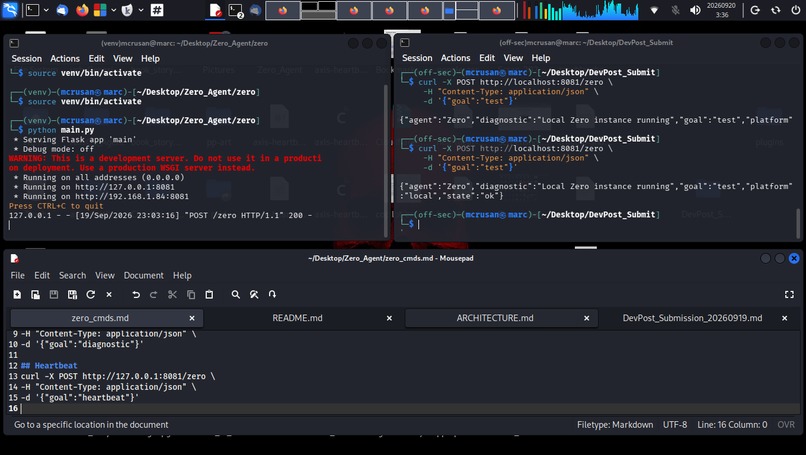Screen dimensions: 806x455
Task: Switch to the README.md tab
Action: tap(298, 318)
